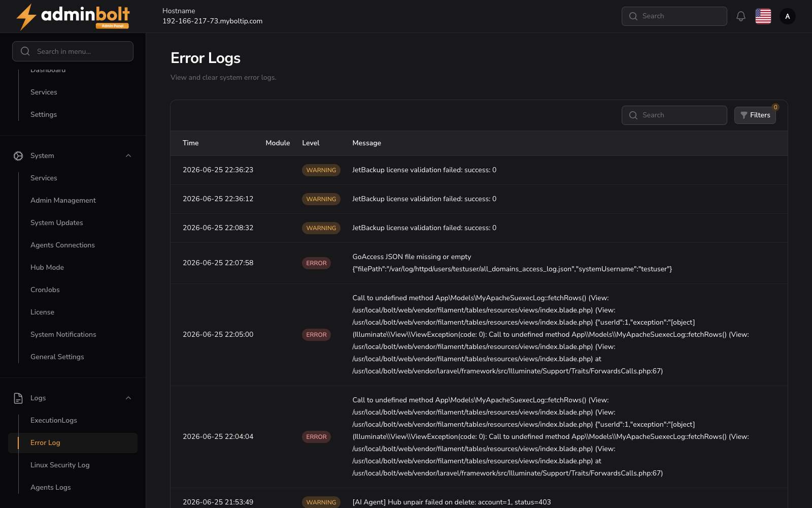The height and width of the screenshot is (508, 812).
Task: Click the System section heading
Action: (42, 156)
